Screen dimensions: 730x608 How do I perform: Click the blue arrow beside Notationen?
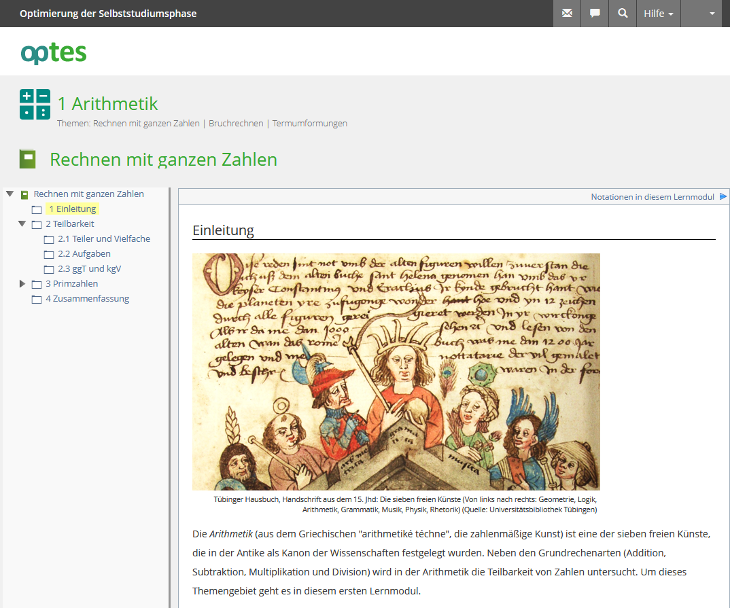pyautogui.click(x=723, y=197)
